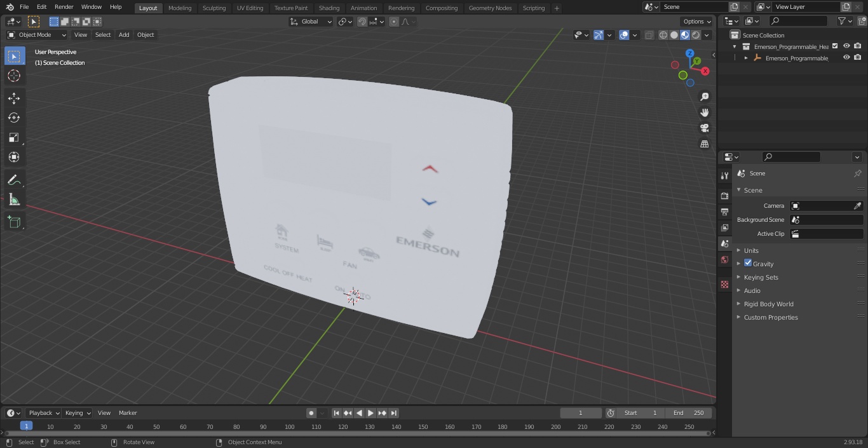Click the End frame field
Image resolution: width=868 pixels, height=448 pixels.
[x=688, y=413]
